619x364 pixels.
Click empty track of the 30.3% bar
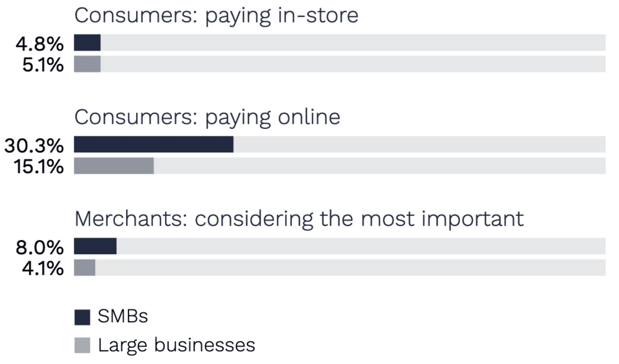pos(419,144)
